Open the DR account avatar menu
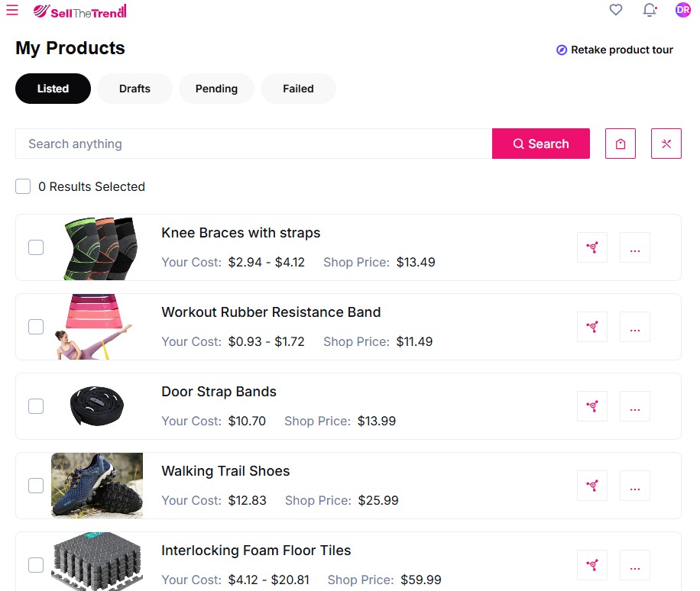This screenshot has height=591, width=700. (682, 10)
